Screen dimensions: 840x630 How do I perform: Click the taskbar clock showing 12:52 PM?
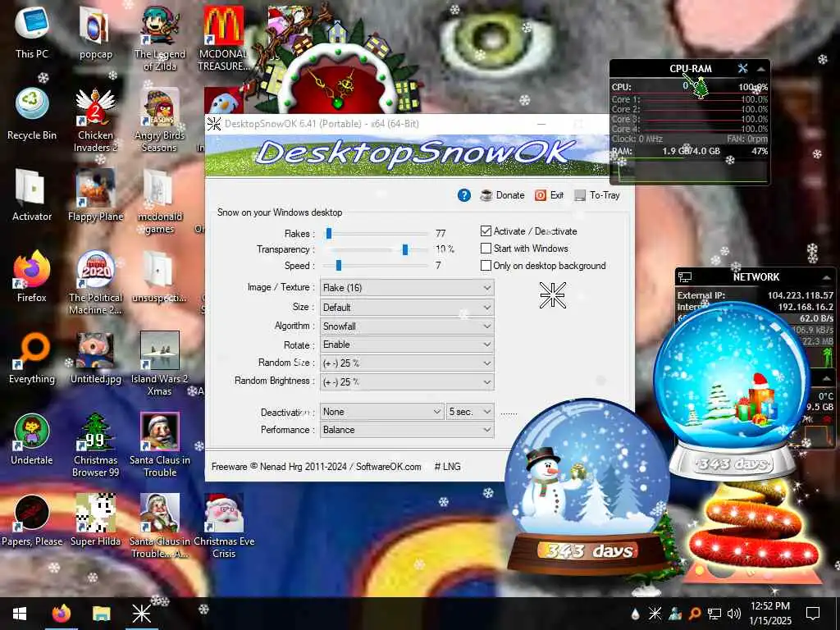769,614
